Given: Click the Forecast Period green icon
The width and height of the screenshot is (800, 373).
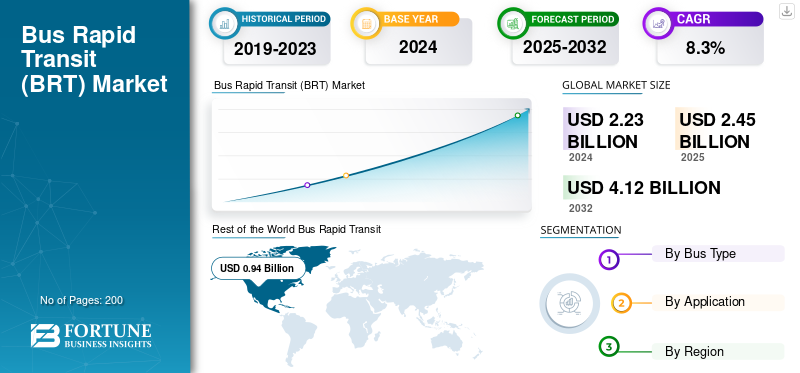Looking at the screenshot, I should (x=512, y=23).
